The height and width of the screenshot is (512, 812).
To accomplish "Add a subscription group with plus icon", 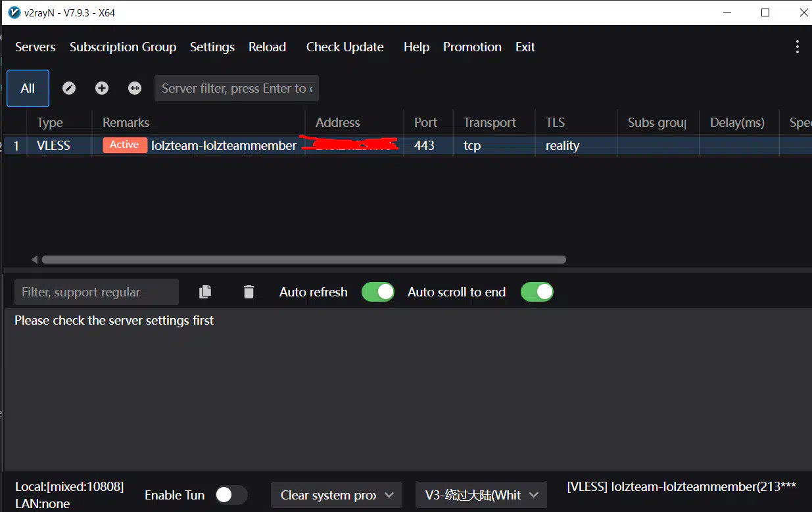I will tap(102, 88).
